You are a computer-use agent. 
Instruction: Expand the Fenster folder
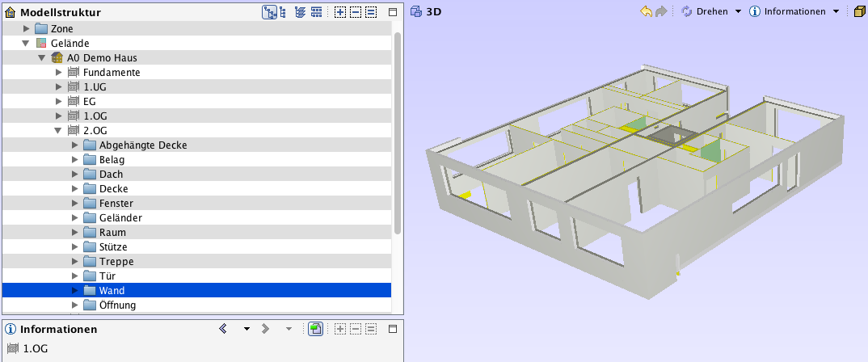[x=74, y=203]
